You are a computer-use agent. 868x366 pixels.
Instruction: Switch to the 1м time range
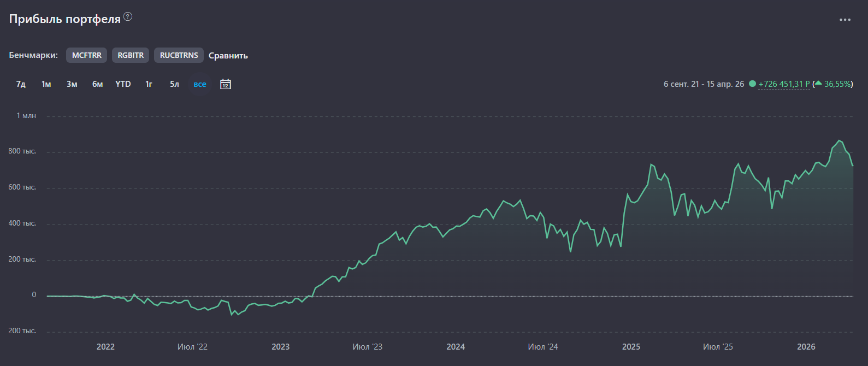pyautogui.click(x=46, y=84)
